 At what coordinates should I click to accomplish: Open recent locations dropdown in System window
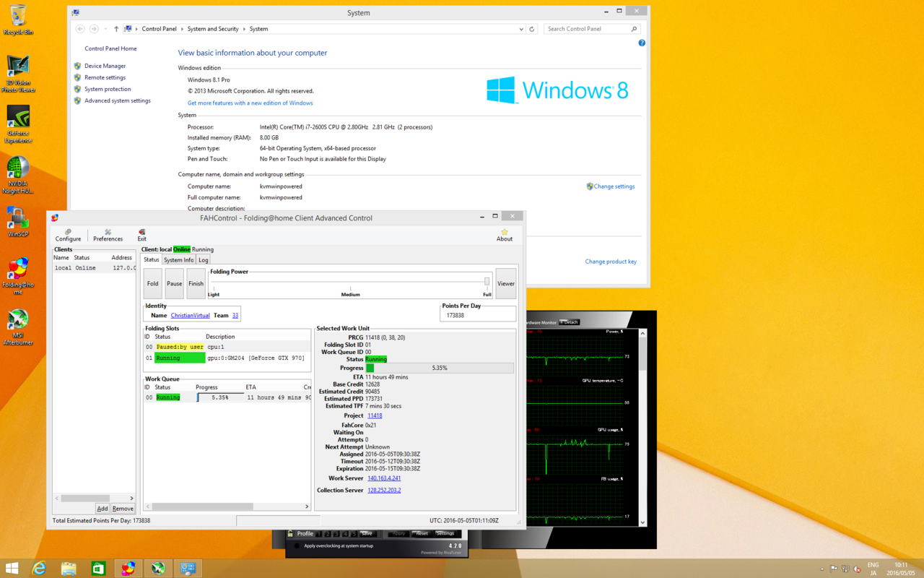tap(105, 29)
